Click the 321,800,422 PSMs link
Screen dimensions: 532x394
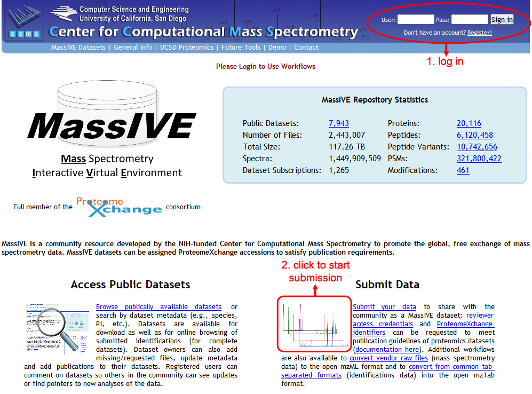[x=479, y=159]
